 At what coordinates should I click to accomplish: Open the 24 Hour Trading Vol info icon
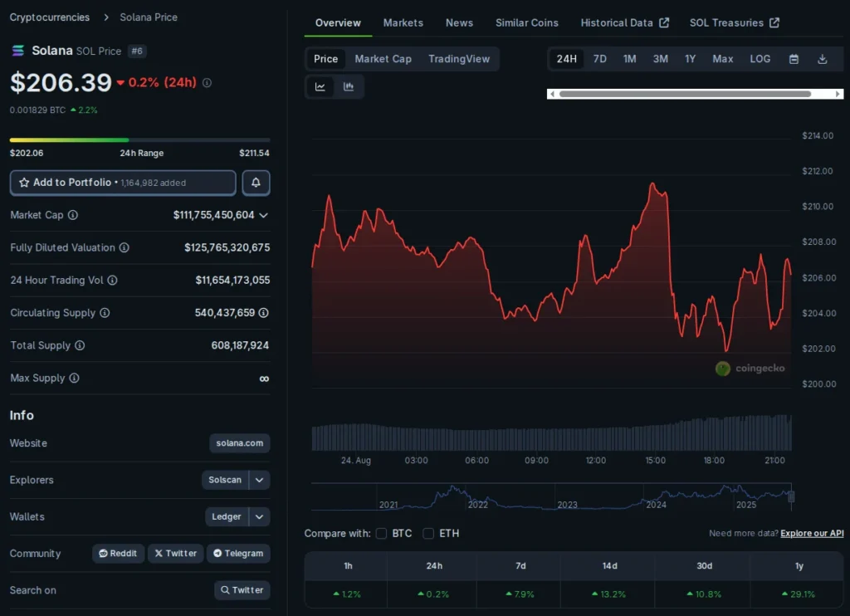[x=112, y=281]
